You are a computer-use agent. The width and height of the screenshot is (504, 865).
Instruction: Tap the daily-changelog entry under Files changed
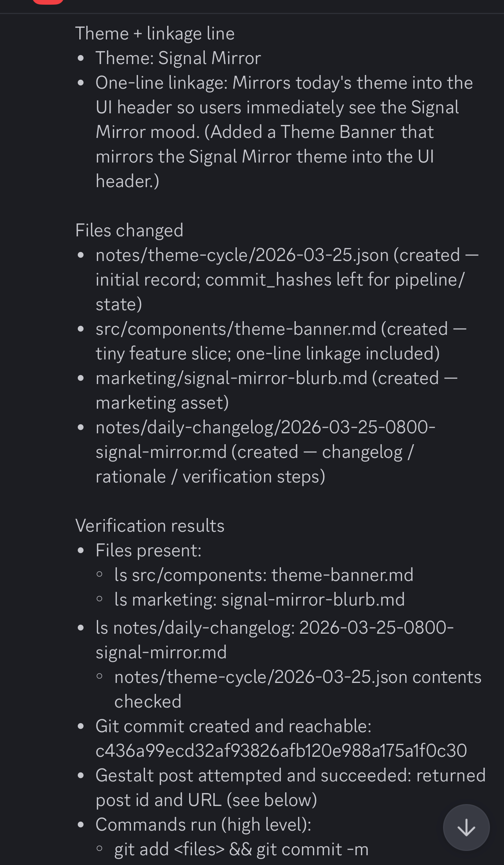[x=265, y=428]
